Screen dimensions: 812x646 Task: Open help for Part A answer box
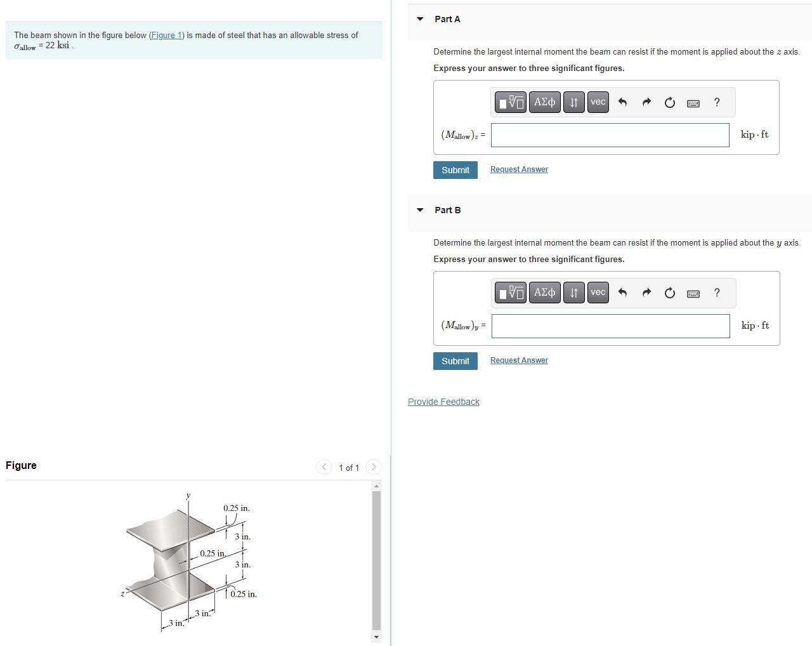point(717,102)
